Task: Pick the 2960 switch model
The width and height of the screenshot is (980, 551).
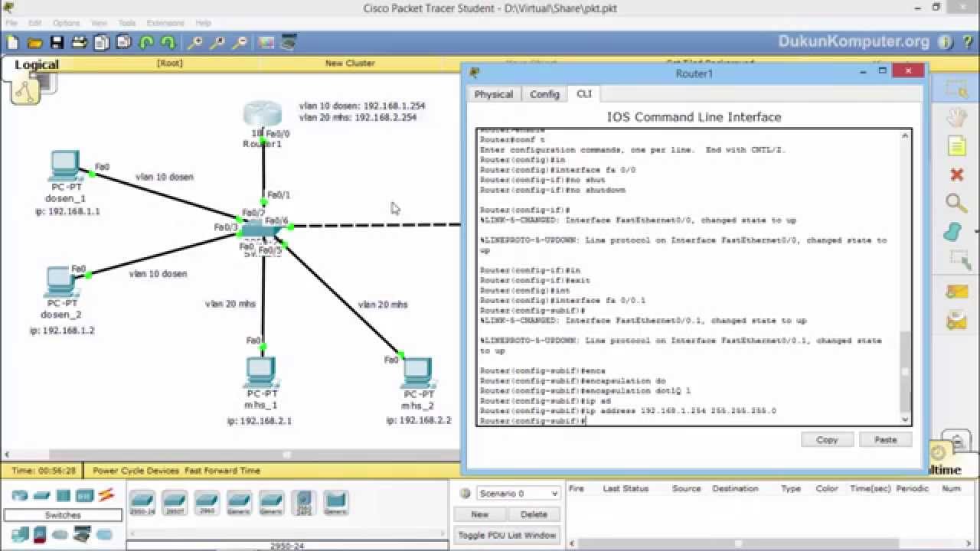Action: pyautogui.click(x=207, y=503)
